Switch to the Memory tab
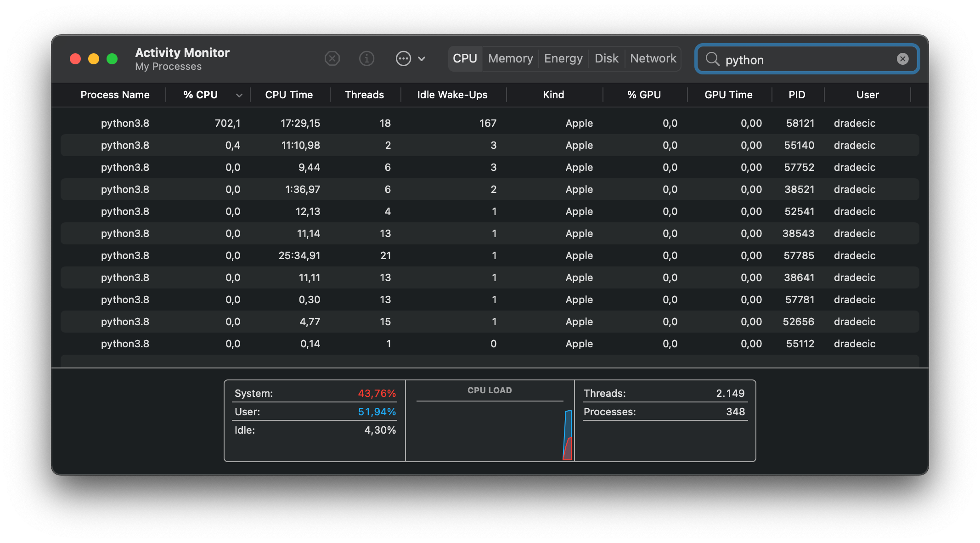 pos(510,59)
